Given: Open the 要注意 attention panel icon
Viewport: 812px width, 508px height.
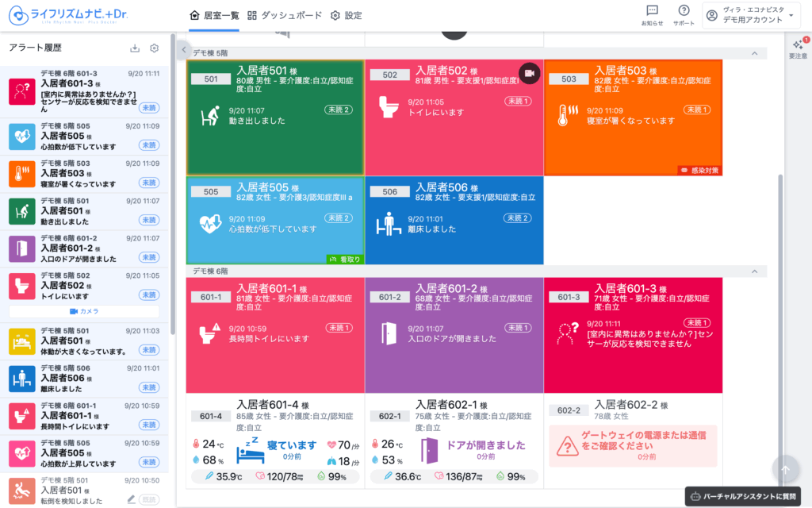Looking at the screenshot, I should pyautogui.click(x=798, y=47).
